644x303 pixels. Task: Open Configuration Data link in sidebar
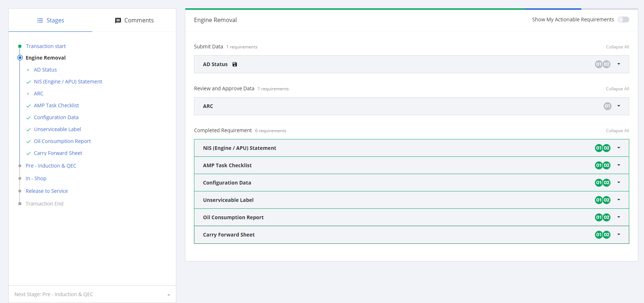coord(56,117)
